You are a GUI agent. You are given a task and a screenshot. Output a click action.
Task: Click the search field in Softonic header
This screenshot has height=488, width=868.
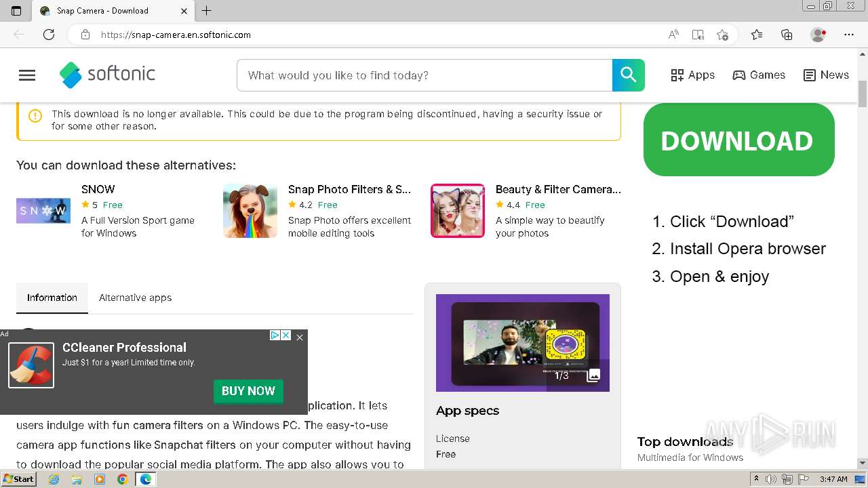(425, 75)
